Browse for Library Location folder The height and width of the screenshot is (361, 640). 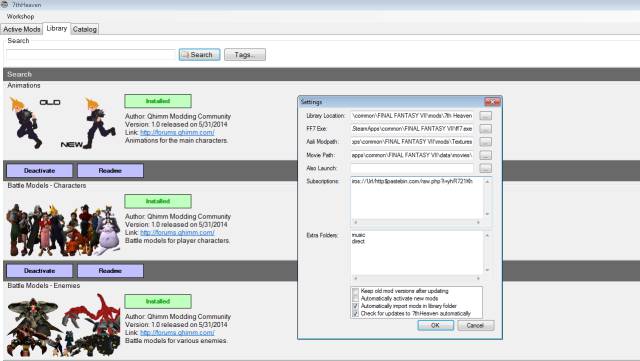[486, 116]
